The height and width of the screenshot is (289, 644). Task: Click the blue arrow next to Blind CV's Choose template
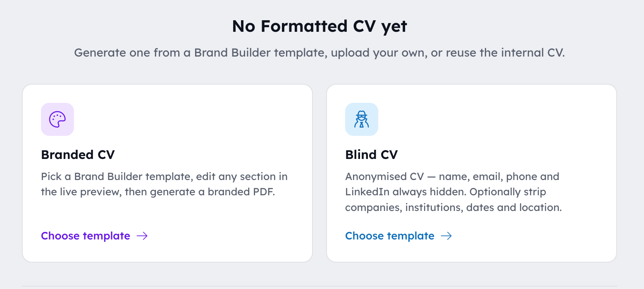coord(446,236)
